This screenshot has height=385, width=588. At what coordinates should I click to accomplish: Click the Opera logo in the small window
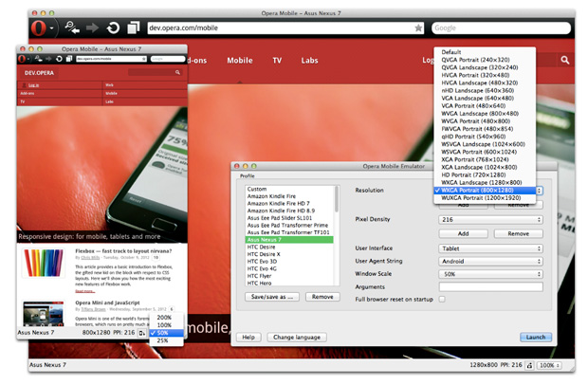pyautogui.click(x=22, y=59)
